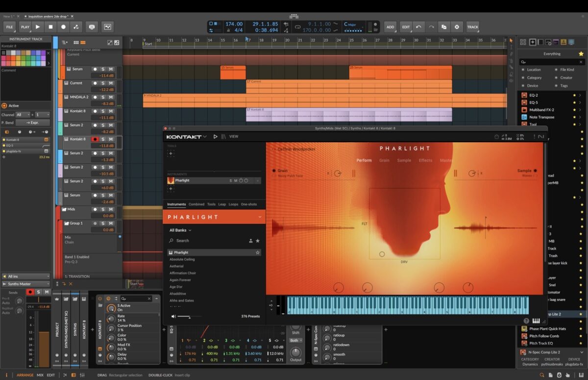
Task: Disarm record on the selected Kontakt 8 track
Action: (95, 139)
